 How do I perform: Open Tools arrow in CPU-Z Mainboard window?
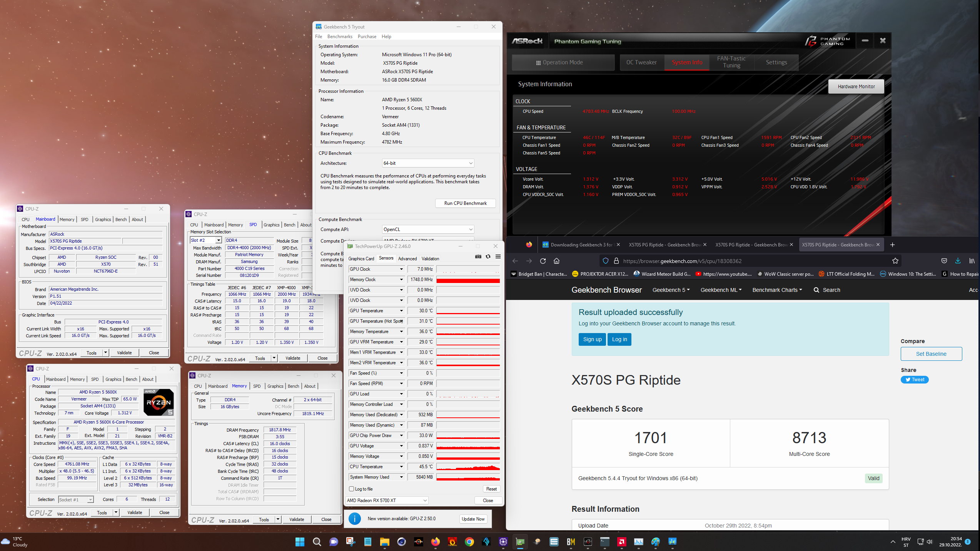pos(106,353)
